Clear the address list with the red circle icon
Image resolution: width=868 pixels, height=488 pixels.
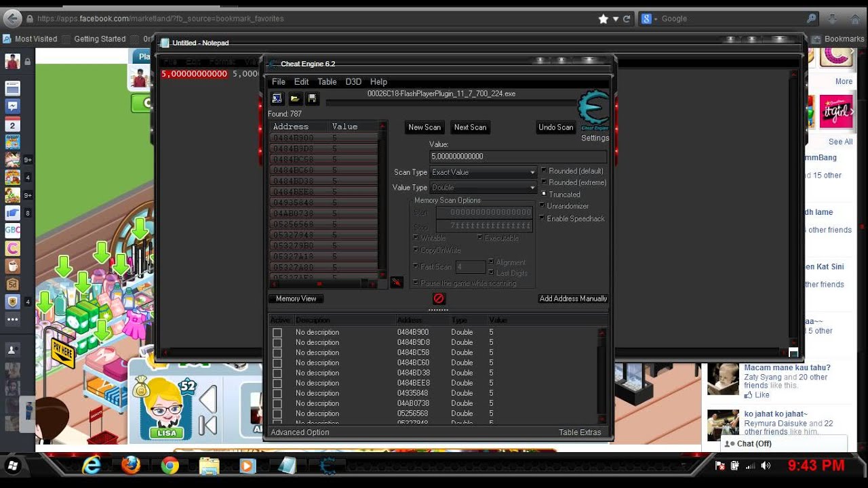(x=438, y=298)
